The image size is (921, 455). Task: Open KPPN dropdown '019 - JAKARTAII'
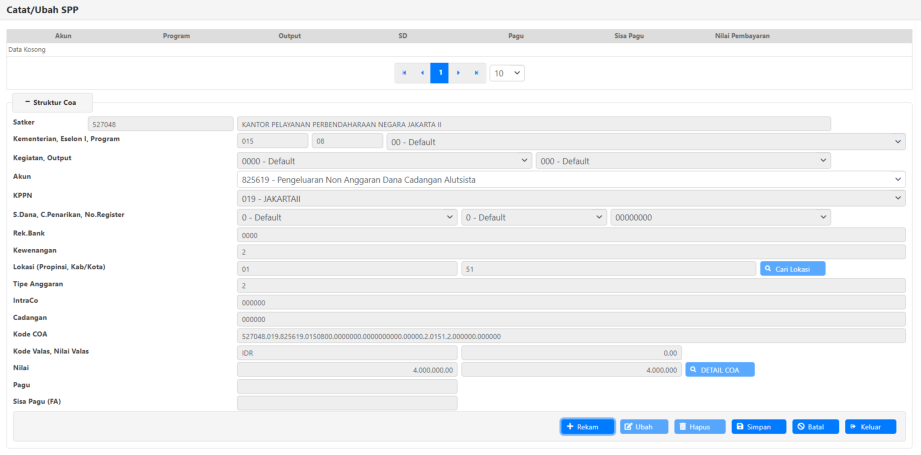(x=571, y=198)
